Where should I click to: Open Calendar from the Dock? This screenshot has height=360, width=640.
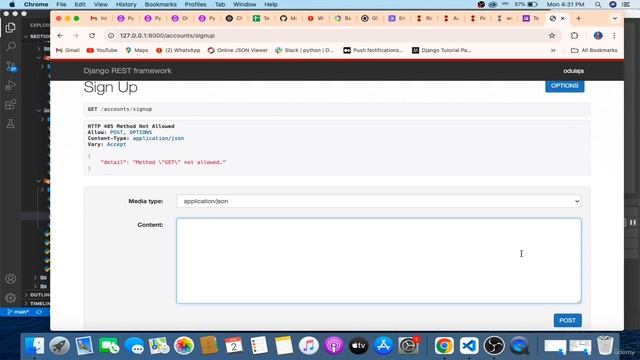[x=234, y=346]
